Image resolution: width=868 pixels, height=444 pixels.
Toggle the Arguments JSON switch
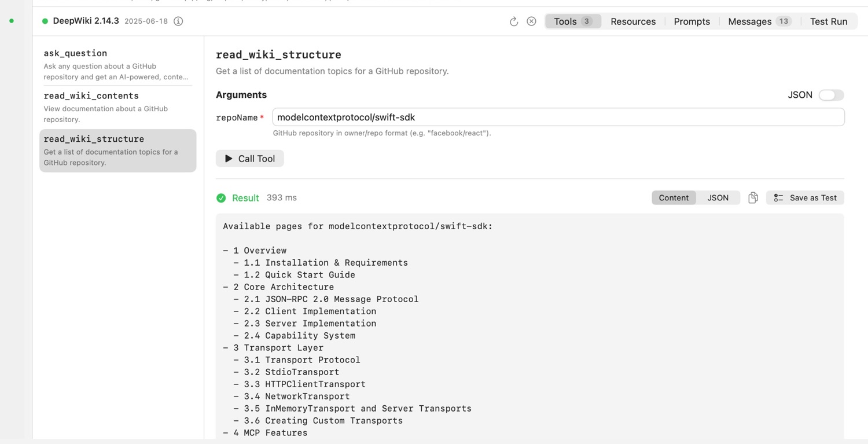point(831,95)
